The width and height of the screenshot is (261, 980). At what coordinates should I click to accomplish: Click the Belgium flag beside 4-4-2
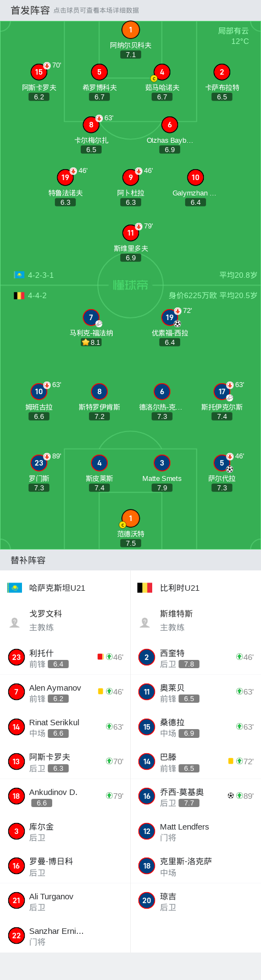[x=19, y=295]
